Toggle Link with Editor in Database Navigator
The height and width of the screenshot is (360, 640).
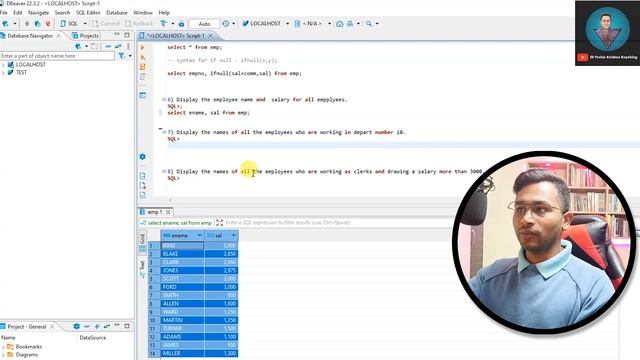118,46
